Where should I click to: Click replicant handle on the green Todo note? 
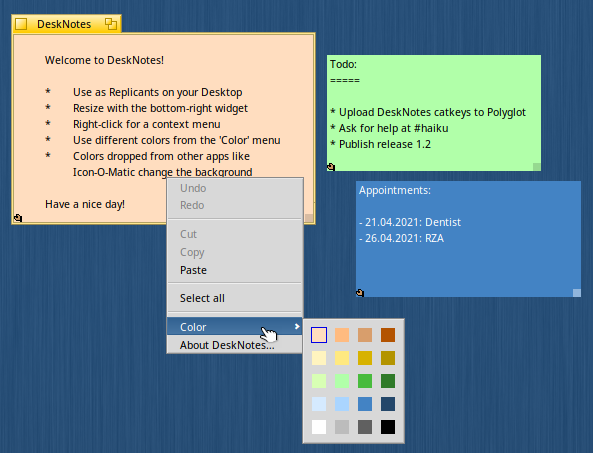click(x=331, y=167)
